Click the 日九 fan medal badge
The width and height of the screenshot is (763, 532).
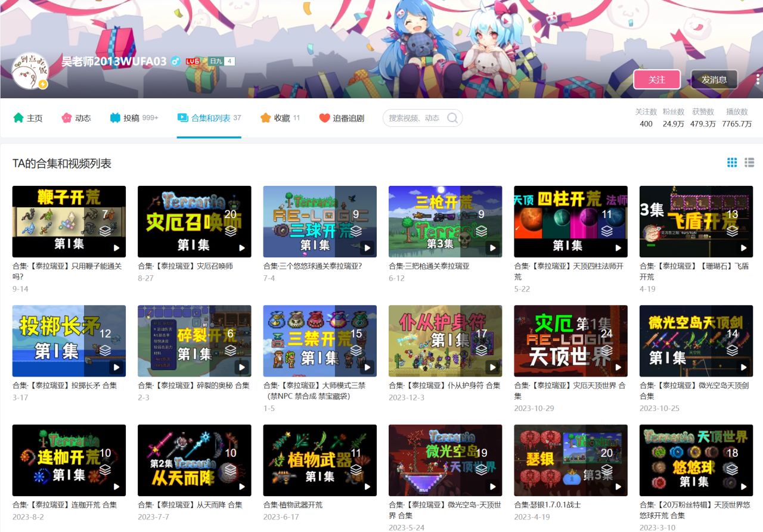(x=222, y=61)
